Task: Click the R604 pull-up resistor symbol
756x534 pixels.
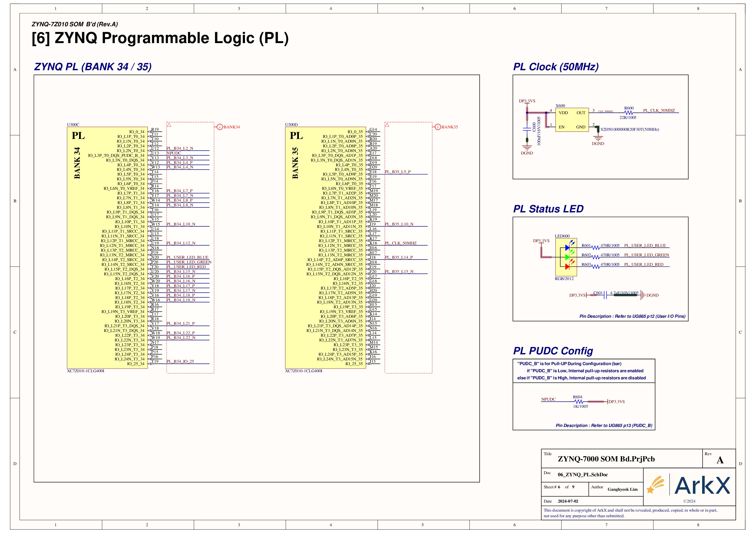Action: (x=578, y=402)
